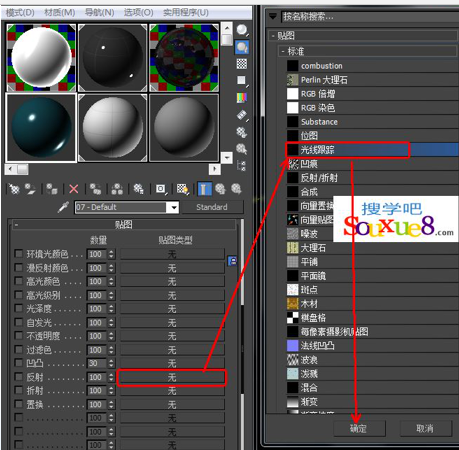Select the 法线凹凸 map with blue swatch
Viewport: 459px width, 450px height.
[372, 346]
